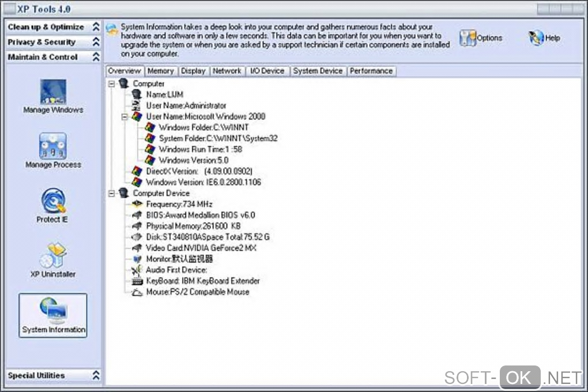Click the Windows flag beside Microsoft Windows 2000
This screenshot has width=588, height=392.
pos(137,116)
